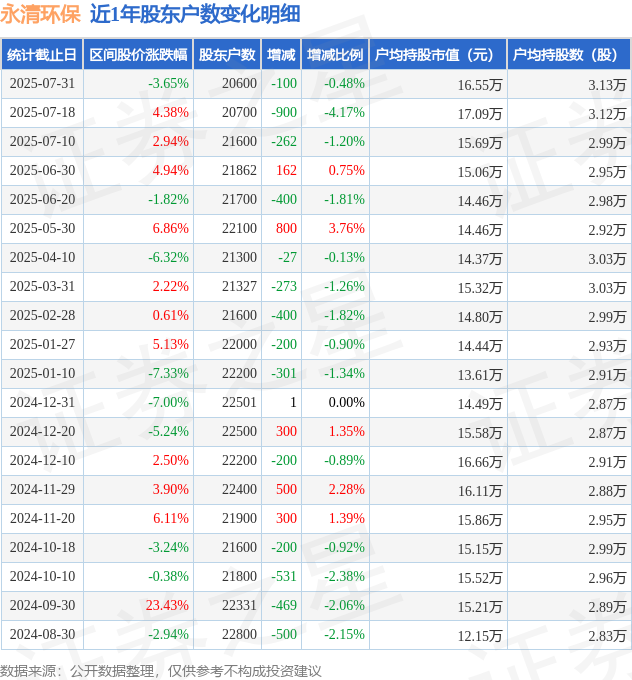Select the 2025-07-31 date cell

point(42,84)
